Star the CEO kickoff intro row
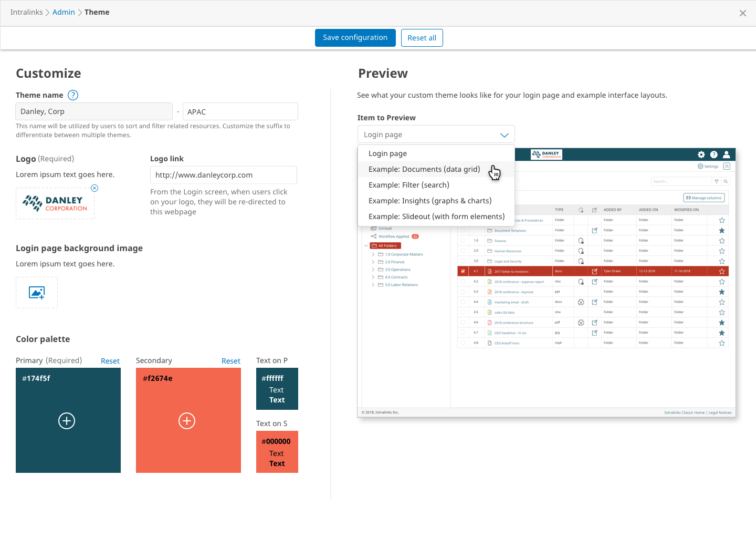The height and width of the screenshot is (538, 756). pos(722,343)
